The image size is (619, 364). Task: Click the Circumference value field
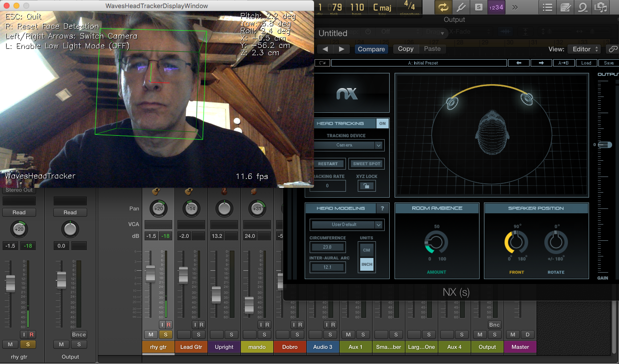pos(328,247)
